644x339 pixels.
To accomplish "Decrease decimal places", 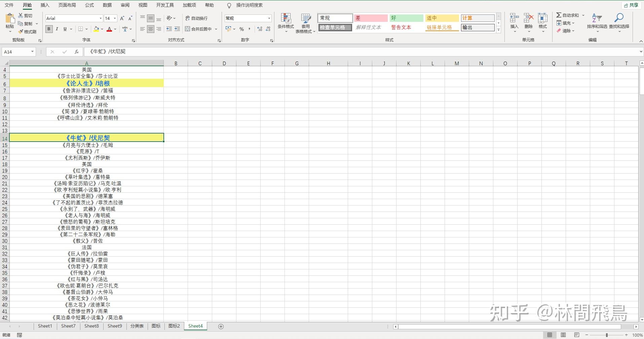I will pos(268,29).
